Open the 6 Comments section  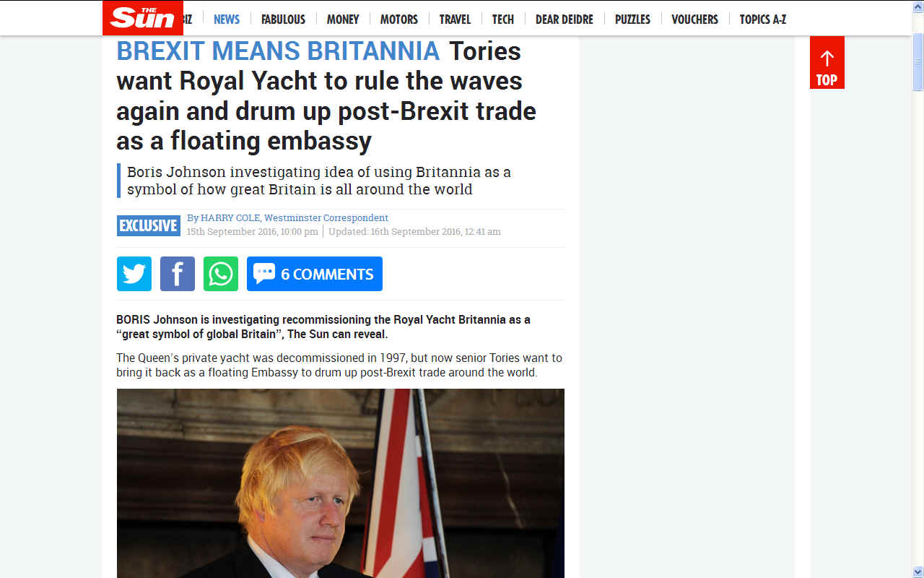pyautogui.click(x=315, y=274)
